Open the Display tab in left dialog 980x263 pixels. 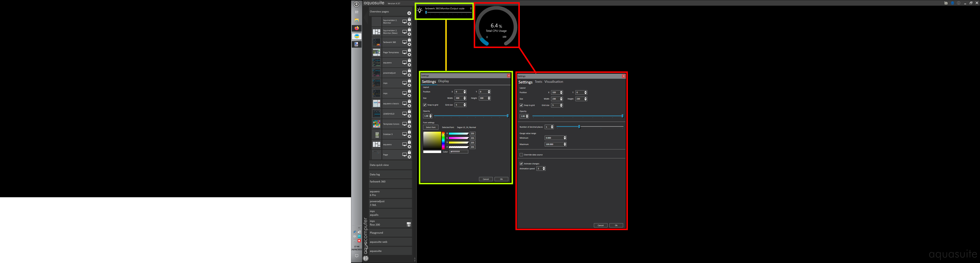tap(443, 81)
